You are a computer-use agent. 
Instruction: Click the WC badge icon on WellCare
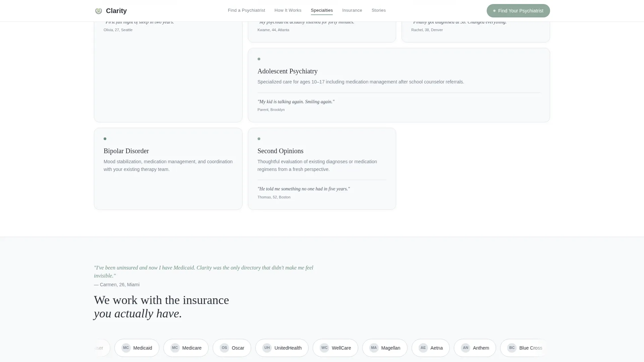pyautogui.click(x=324, y=348)
